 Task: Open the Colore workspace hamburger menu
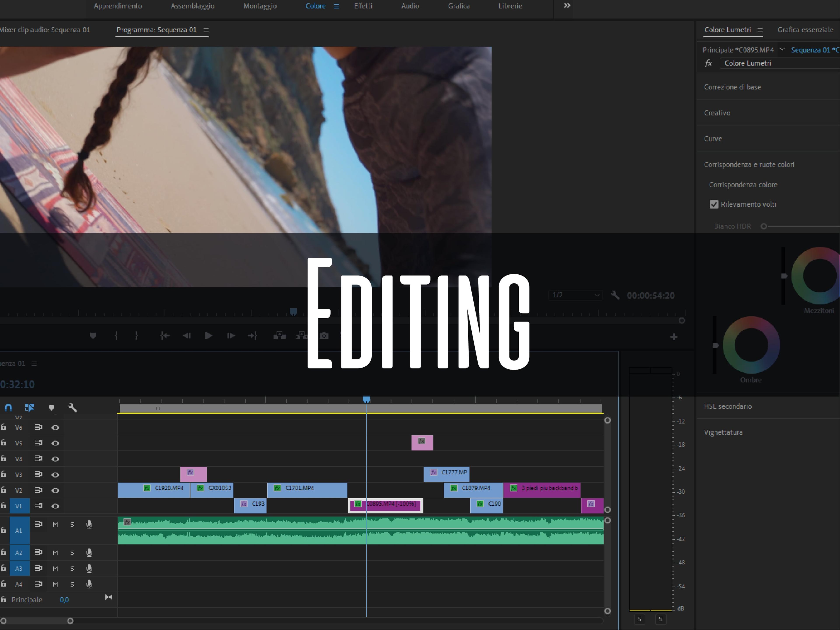point(336,6)
